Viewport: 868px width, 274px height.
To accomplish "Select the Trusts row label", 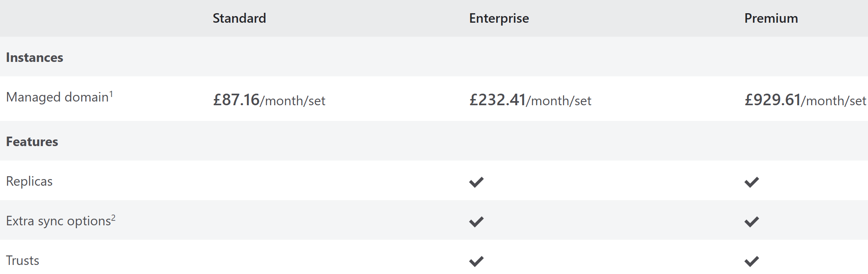I will click(x=23, y=260).
